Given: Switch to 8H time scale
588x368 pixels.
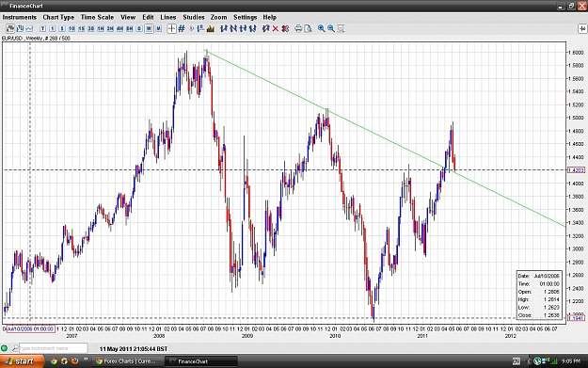Looking at the screenshot, I should tap(130, 28).
